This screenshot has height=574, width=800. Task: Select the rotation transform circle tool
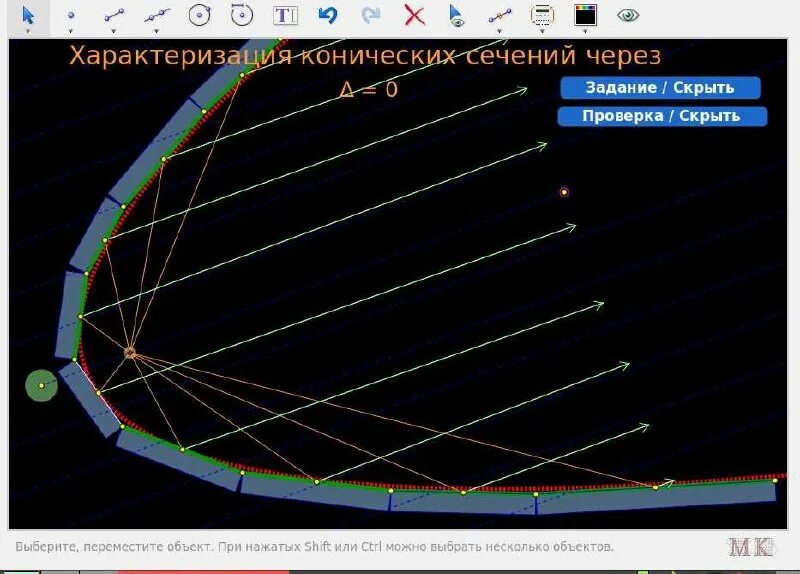(242, 15)
